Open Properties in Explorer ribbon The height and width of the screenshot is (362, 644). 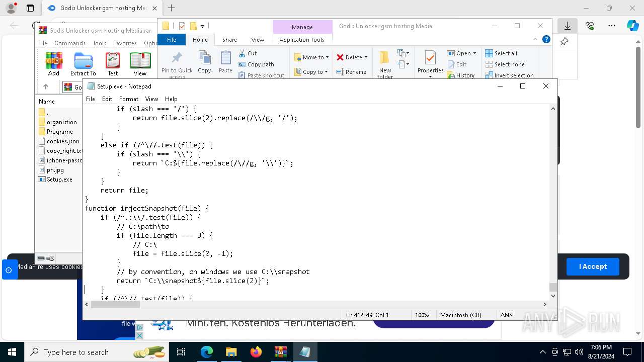coord(430,64)
